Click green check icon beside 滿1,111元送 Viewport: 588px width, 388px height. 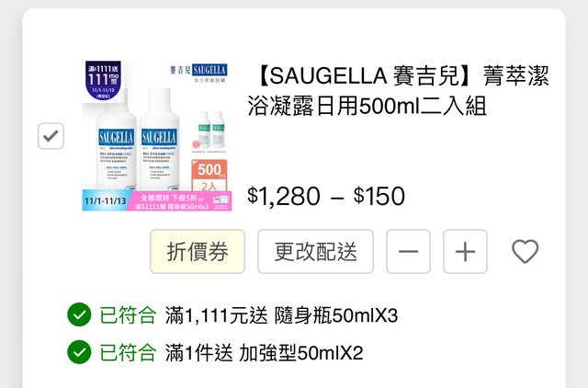[79, 314]
